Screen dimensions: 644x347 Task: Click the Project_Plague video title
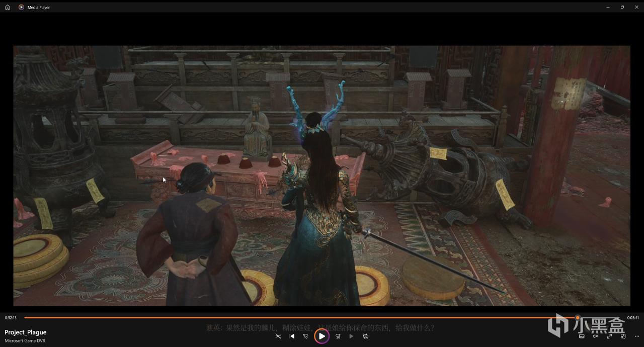[26, 332]
